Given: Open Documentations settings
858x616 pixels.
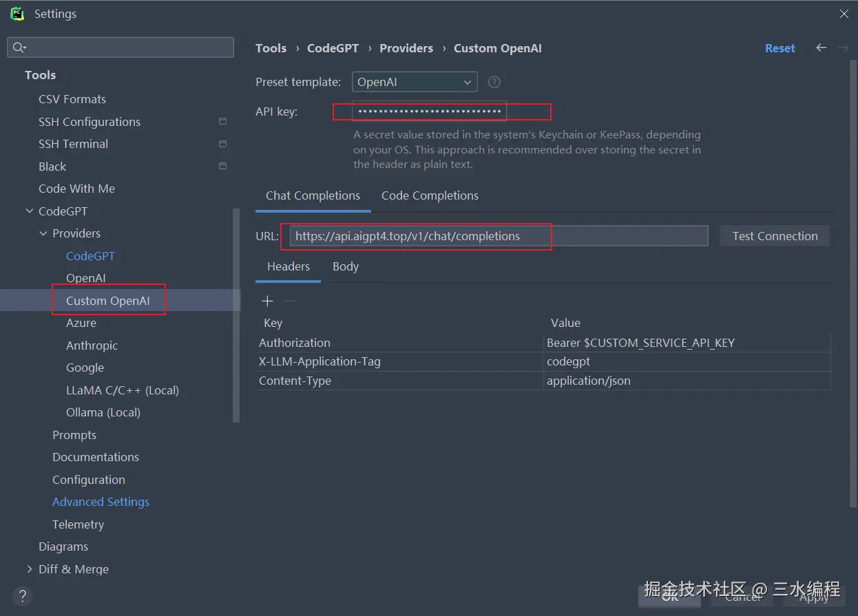Looking at the screenshot, I should (96, 457).
